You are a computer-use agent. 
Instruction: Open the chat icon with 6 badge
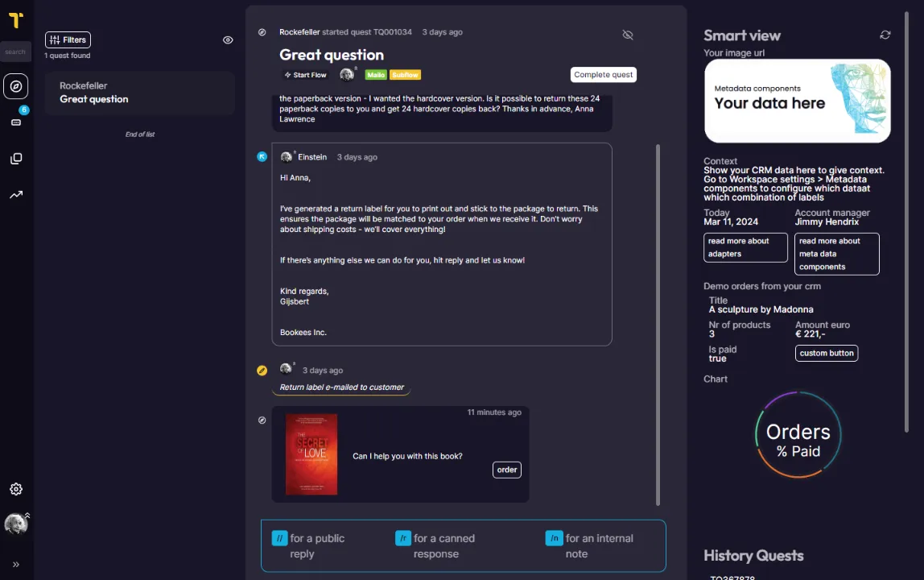16,122
